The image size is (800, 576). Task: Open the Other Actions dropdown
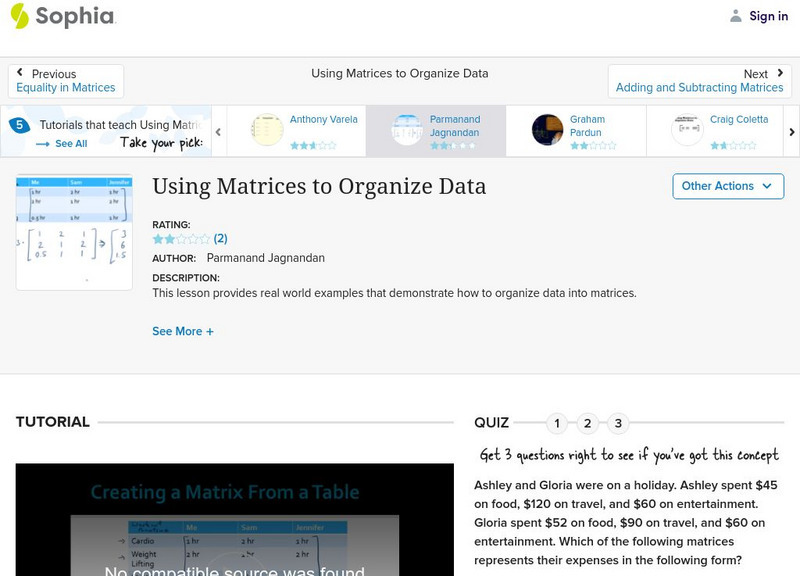click(x=727, y=186)
